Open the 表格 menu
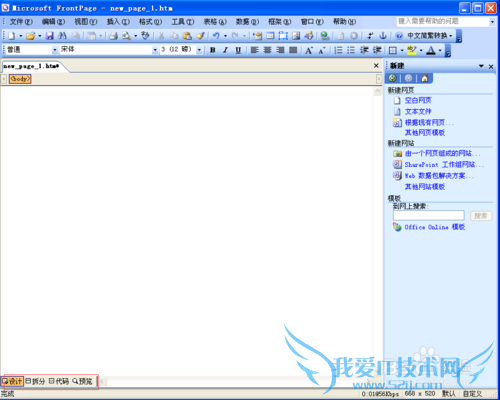Screen dimensions: 500x400 click(x=215, y=22)
